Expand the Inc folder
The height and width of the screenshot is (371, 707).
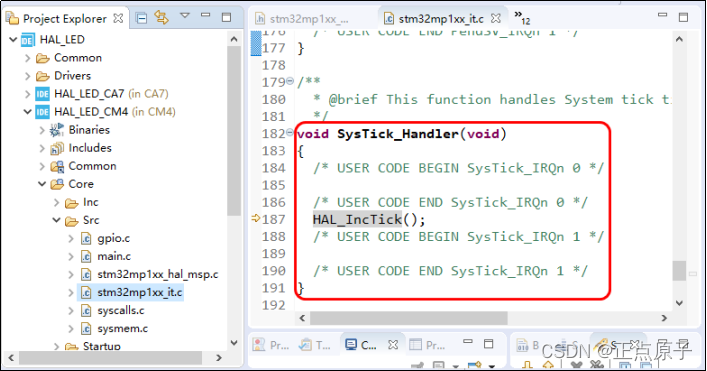click(x=56, y=203)
